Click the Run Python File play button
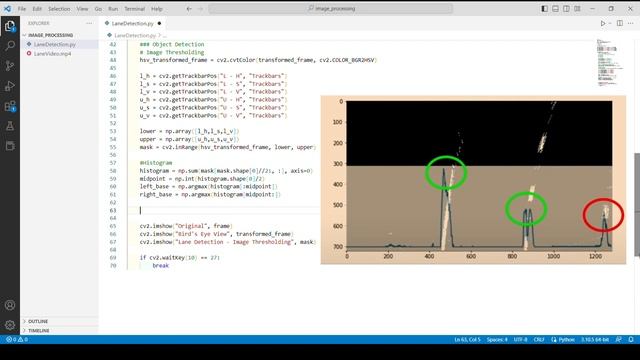The image size is (640, 360). coord(602,23)
